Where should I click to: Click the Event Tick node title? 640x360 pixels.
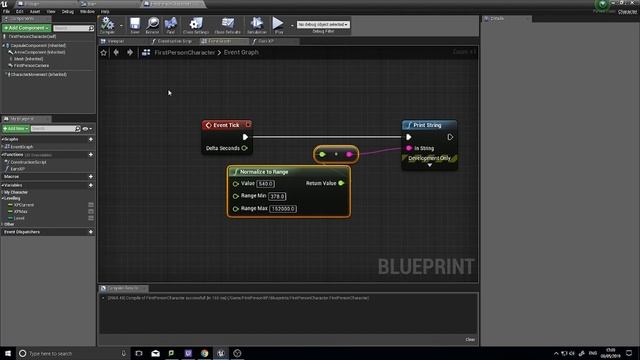coord(226,125)
